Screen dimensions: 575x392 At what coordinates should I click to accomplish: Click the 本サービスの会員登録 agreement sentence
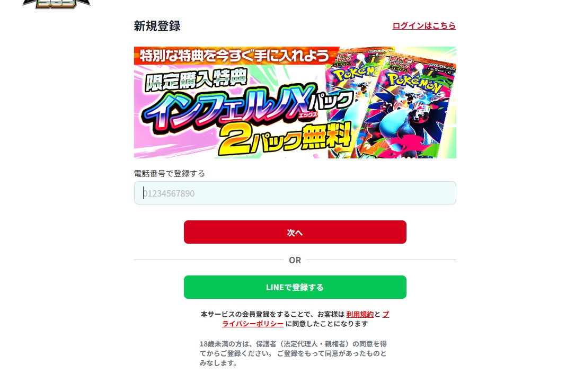(295, 319)
